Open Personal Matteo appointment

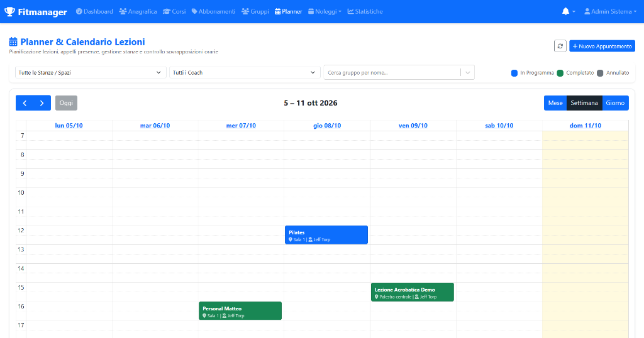[x=240, y=310]
